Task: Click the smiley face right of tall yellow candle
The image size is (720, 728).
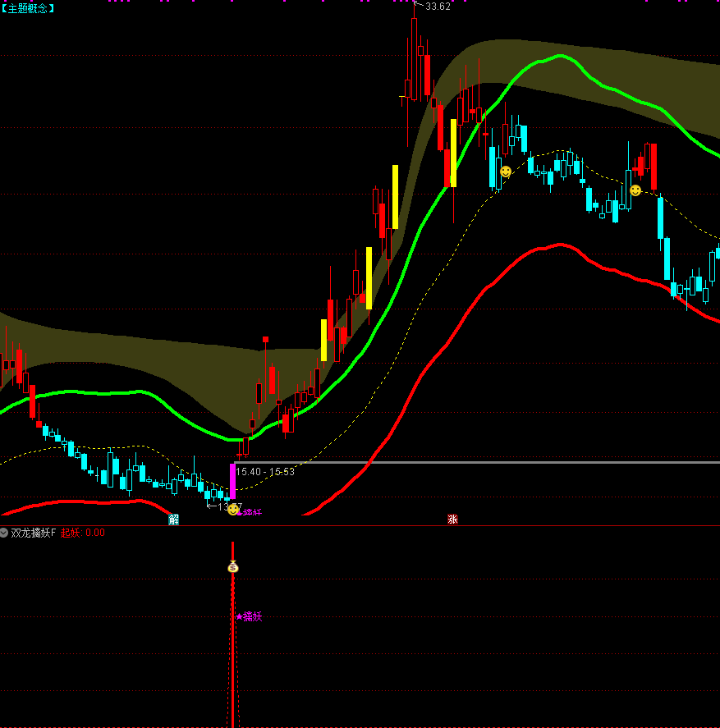Action: [506, 172]
